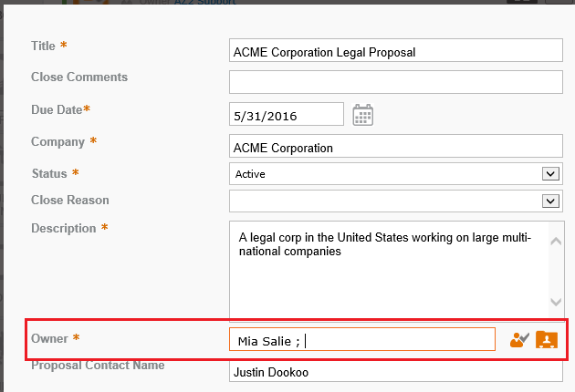The width and height of the screenshot is (575, 392).
Task: Click the Owner field label
Action: click(x=49, y=338)
